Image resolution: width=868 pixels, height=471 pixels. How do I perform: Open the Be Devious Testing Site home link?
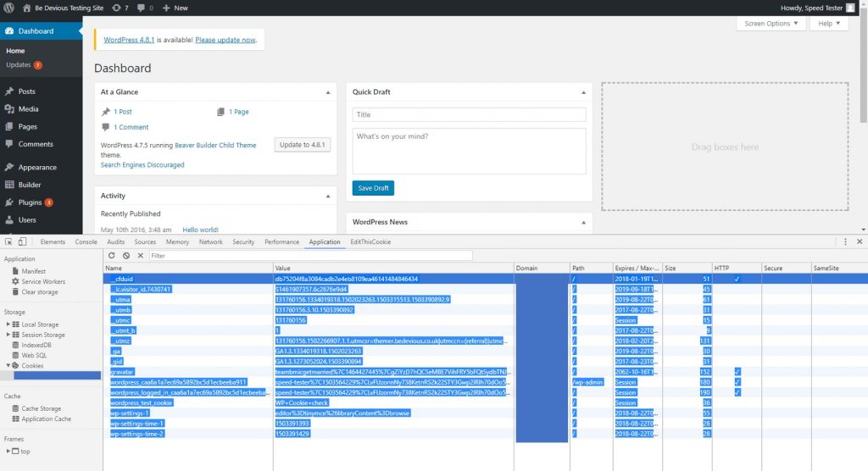[63, 8]
